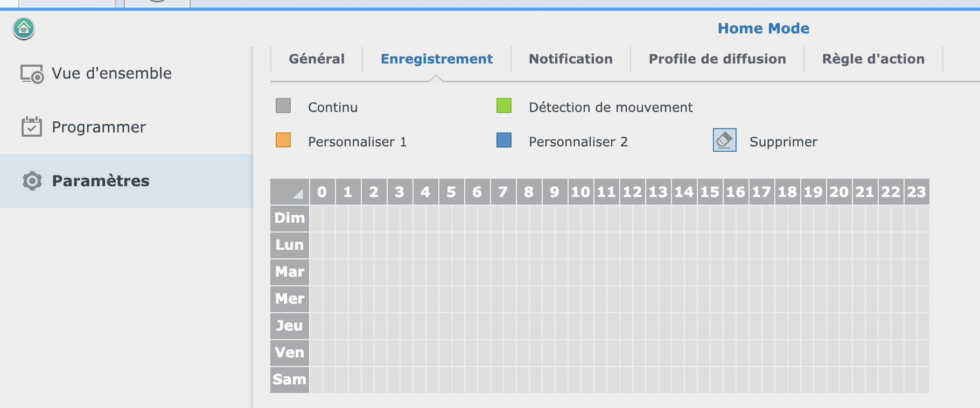Select the Supprimer eraser tool
The image size is (980, 408).
(x=724, y=140)
